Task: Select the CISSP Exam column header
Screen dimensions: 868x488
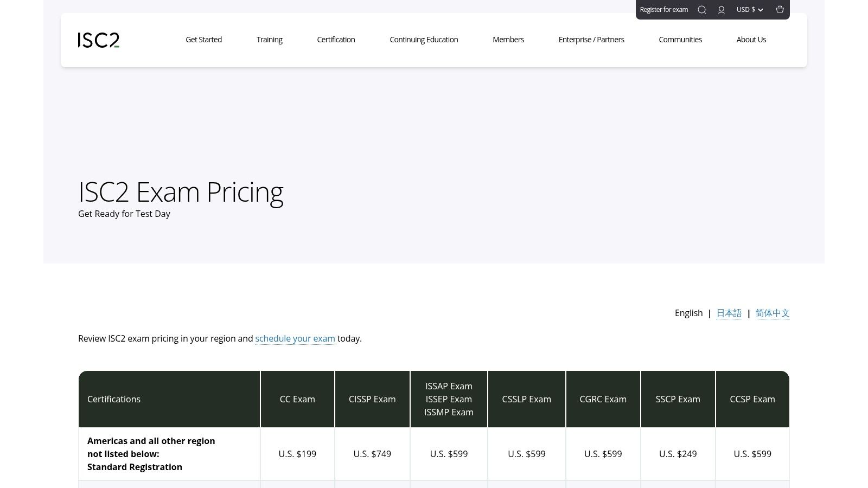Action: (372, 399)
